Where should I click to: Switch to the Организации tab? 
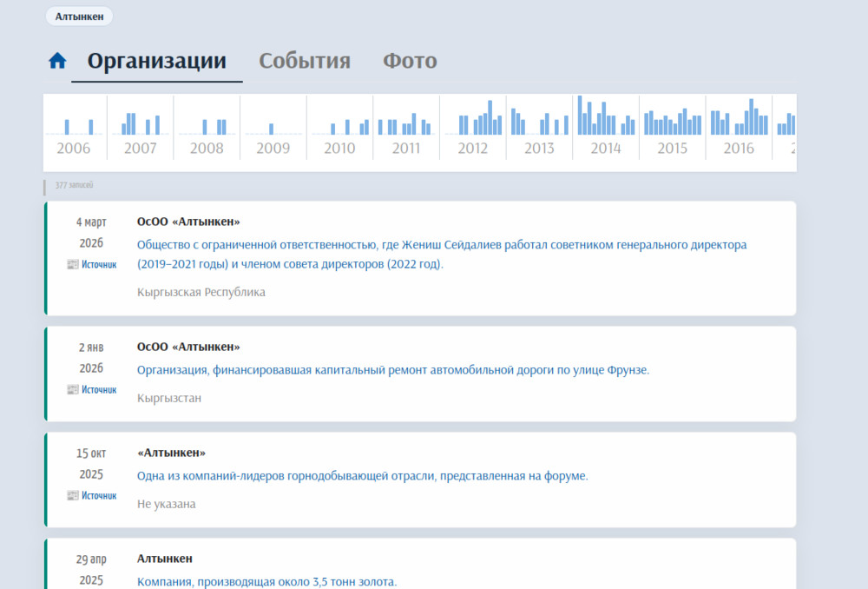(156, 61)
